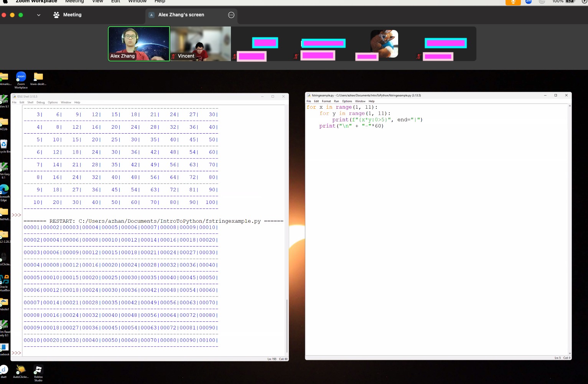This screenshot has height=384, width=588.
Task: Maximize the fstringexample.py editor window
Action: point(556,95)
